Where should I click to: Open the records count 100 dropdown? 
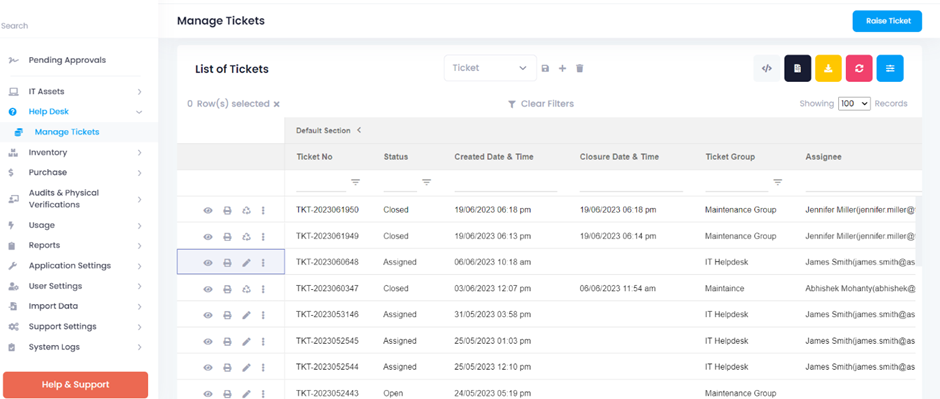[854, 104]
